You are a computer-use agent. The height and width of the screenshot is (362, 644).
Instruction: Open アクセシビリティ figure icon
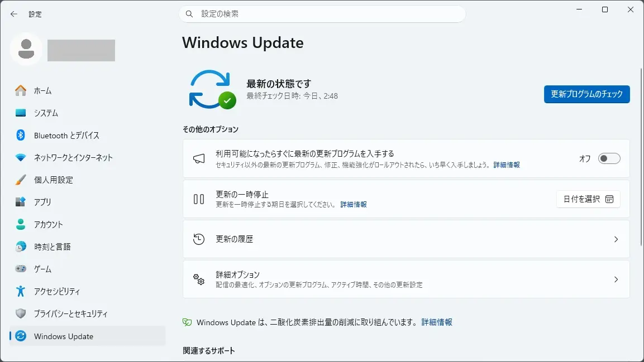(x=21, y=291)
